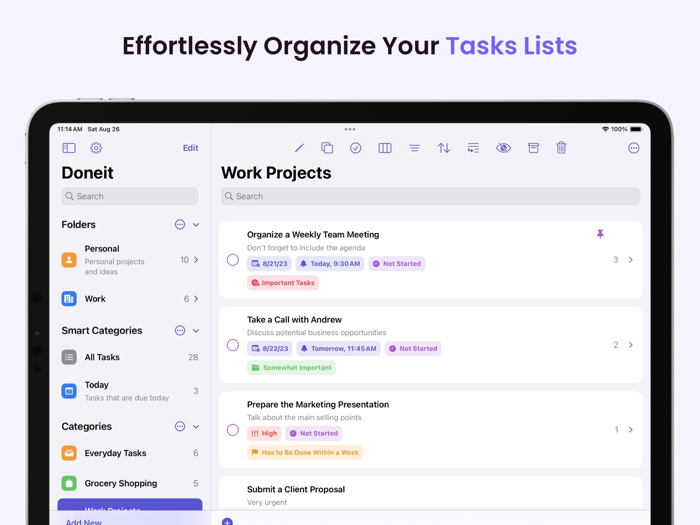The height and width of the screenshot is (525, 700).
Task: Expand Take a Call with Andrew chevron
Action: tap(631, 345)
